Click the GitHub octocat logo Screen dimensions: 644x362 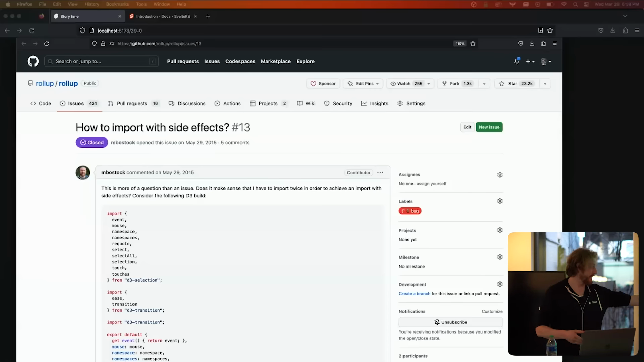(x=33, y=61)
